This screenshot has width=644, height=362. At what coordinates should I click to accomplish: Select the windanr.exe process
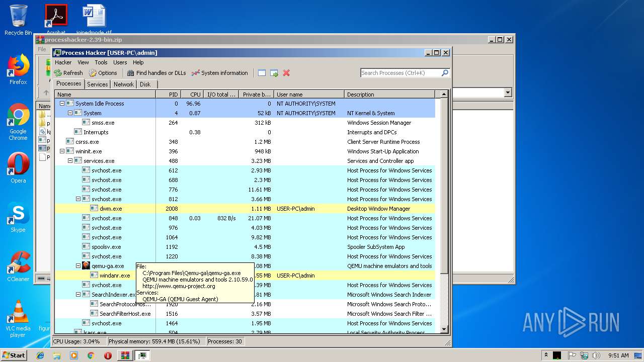[x=245, y=276]
